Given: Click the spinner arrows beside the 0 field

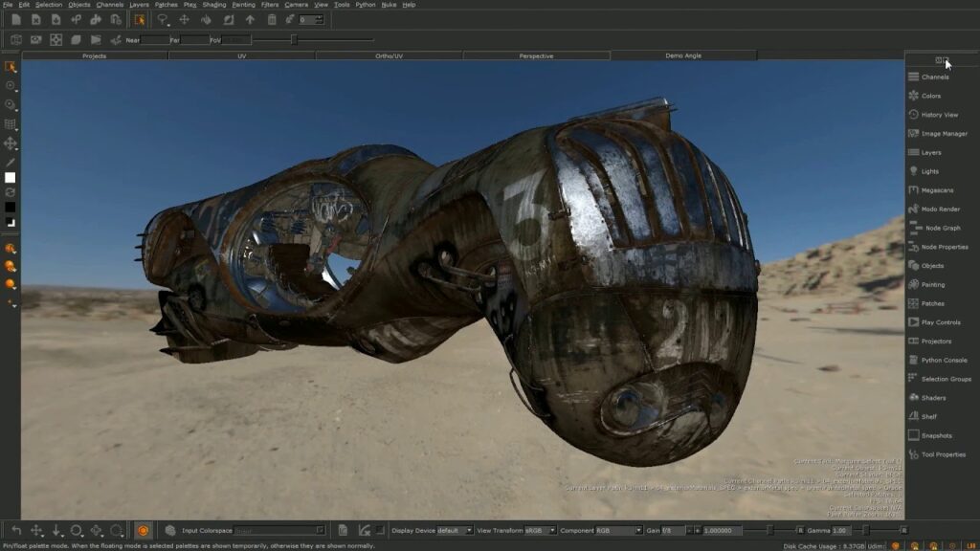Looking at the screenshot, I should [x=320, y=20].
